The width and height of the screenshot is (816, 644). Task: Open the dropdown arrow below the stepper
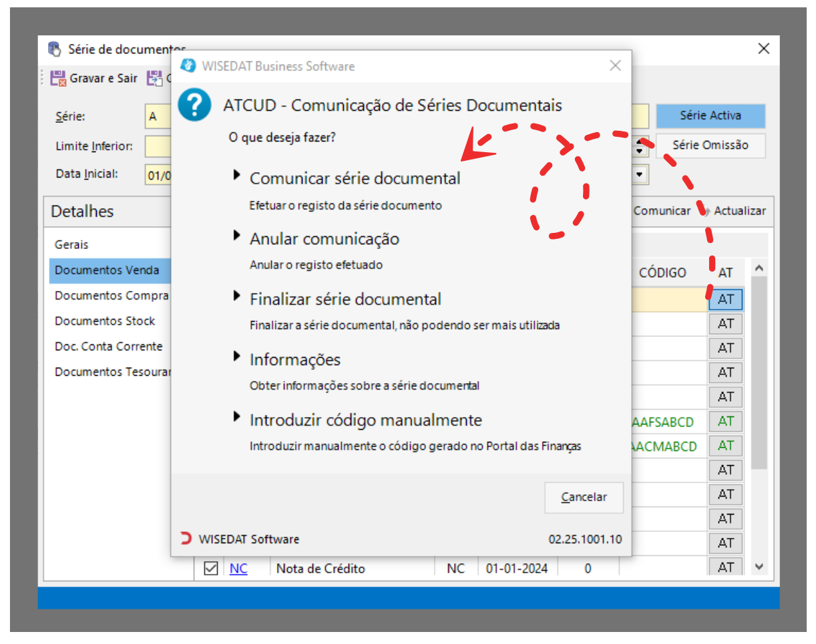(640, 175)
